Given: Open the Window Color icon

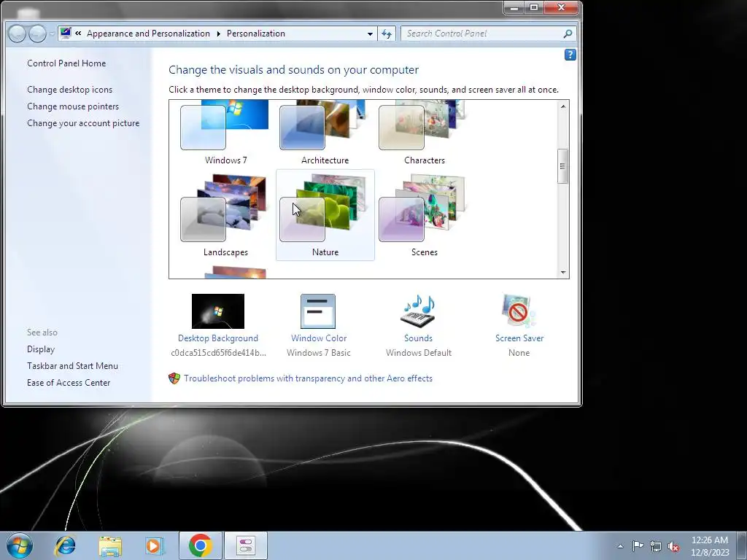Looking at the screenshot, I should click(318, 311).
